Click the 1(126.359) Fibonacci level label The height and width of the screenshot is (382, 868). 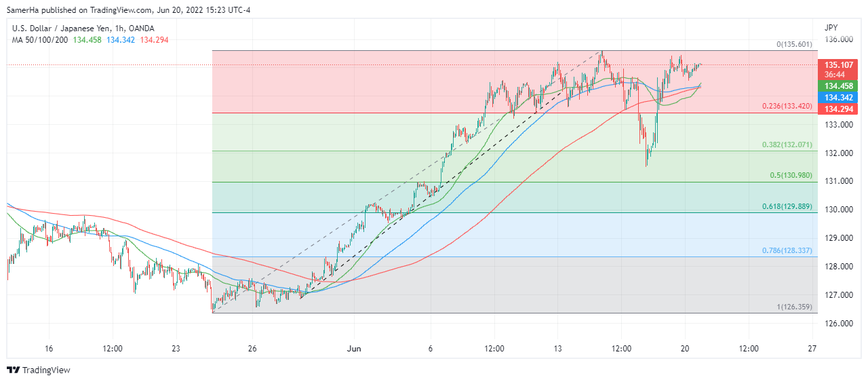pyautogui.click(x=794, y=307)
